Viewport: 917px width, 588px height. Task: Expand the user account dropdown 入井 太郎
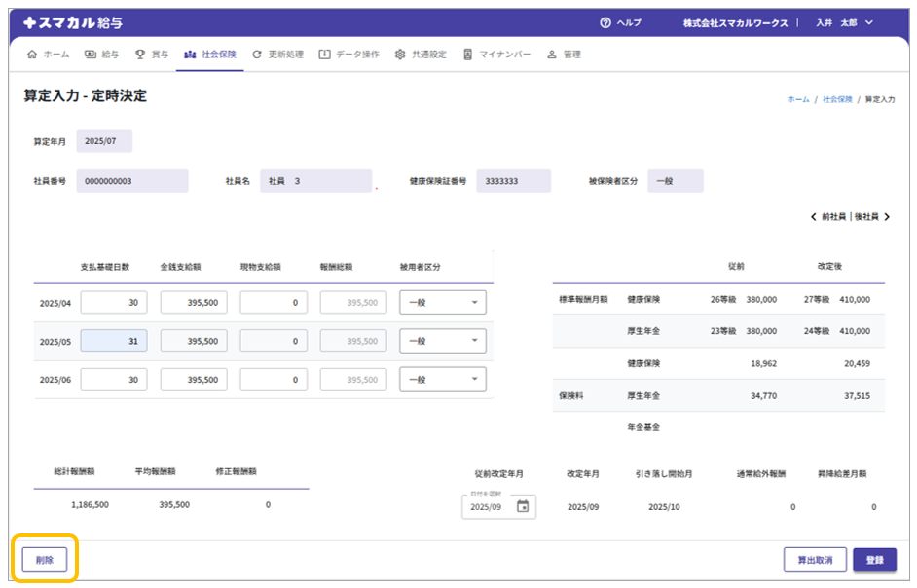click(844, 22)
